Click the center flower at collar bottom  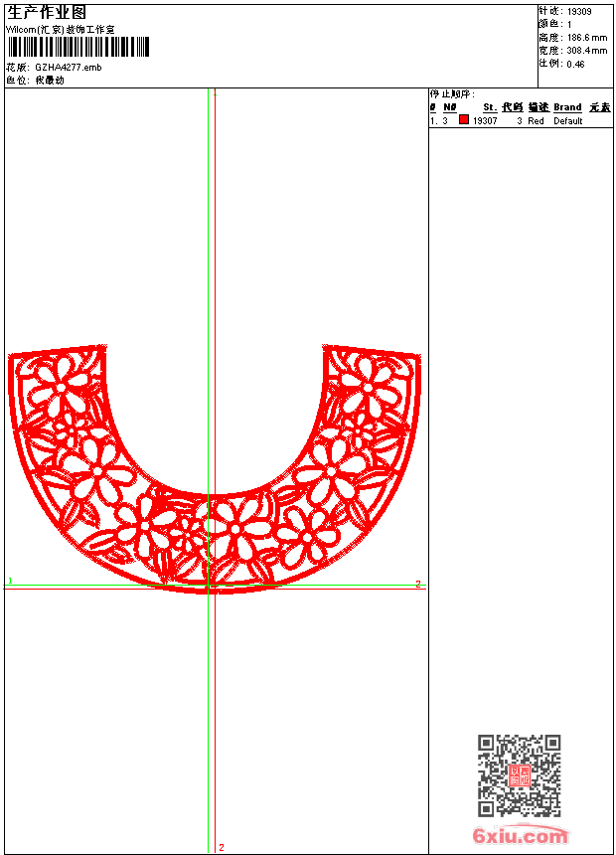235,529
